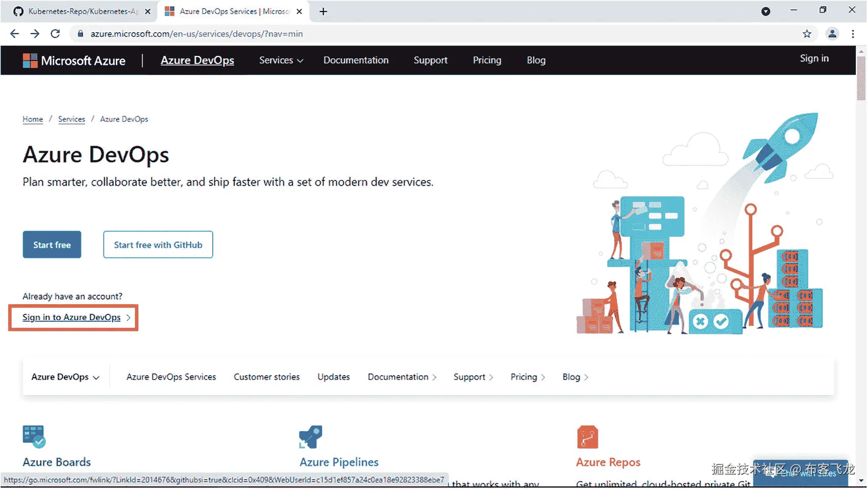Click the Azure Boards icon

34,437
